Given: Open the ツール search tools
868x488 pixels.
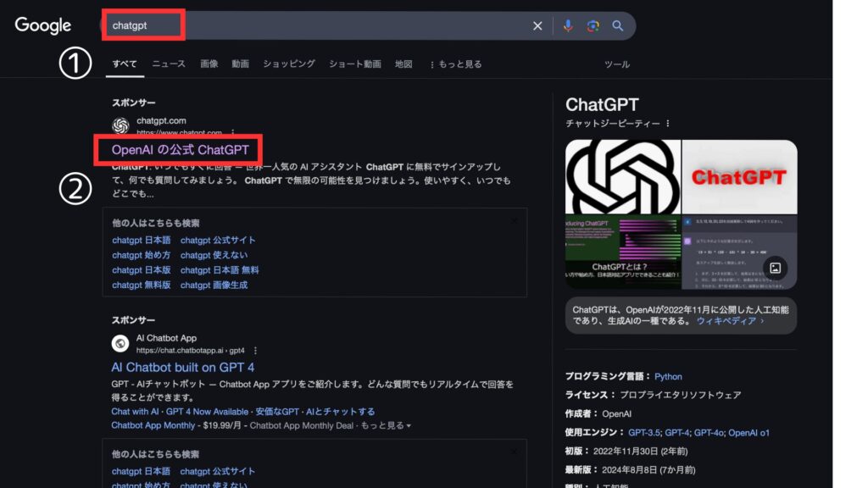Looking at the screenshot, I should coord(617,64).
